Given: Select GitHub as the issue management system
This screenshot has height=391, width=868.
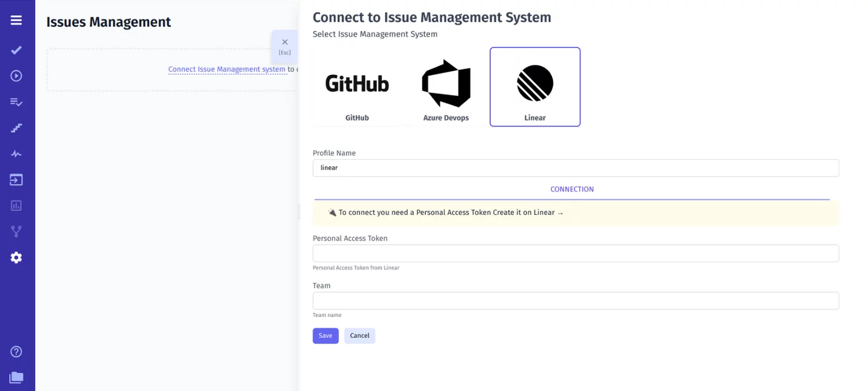Looking at the screenshot, I should (357, 87).
